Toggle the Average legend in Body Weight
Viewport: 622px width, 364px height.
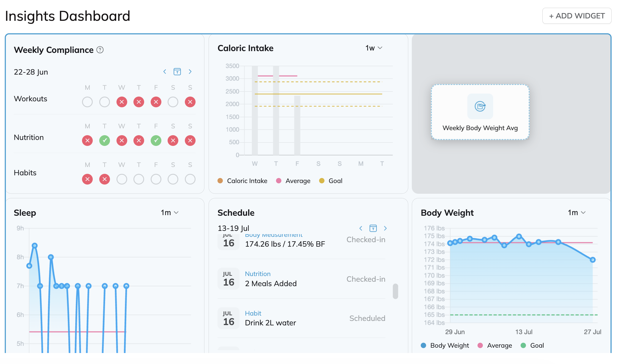[x=495, y=345]
